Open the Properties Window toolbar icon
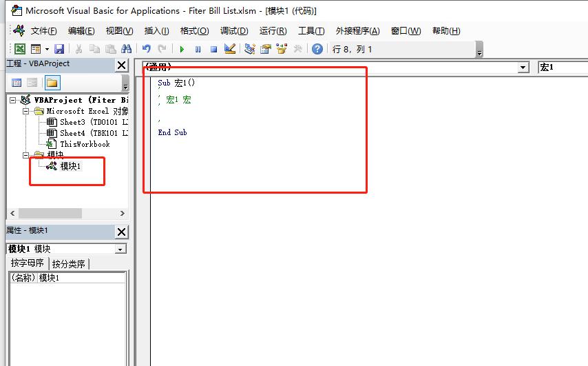Viewport: 588px width, 366px height. pyautogui.click(x=266, y=49)
